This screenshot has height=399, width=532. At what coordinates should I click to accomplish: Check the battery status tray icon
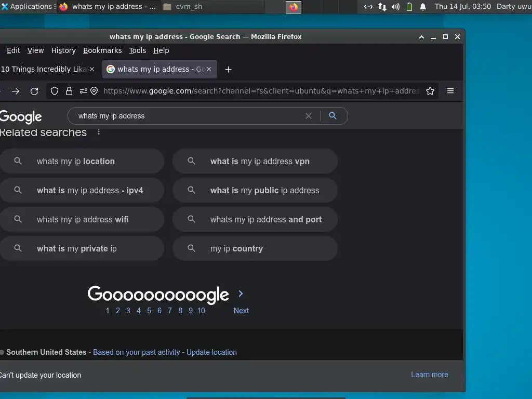[409, 7]
